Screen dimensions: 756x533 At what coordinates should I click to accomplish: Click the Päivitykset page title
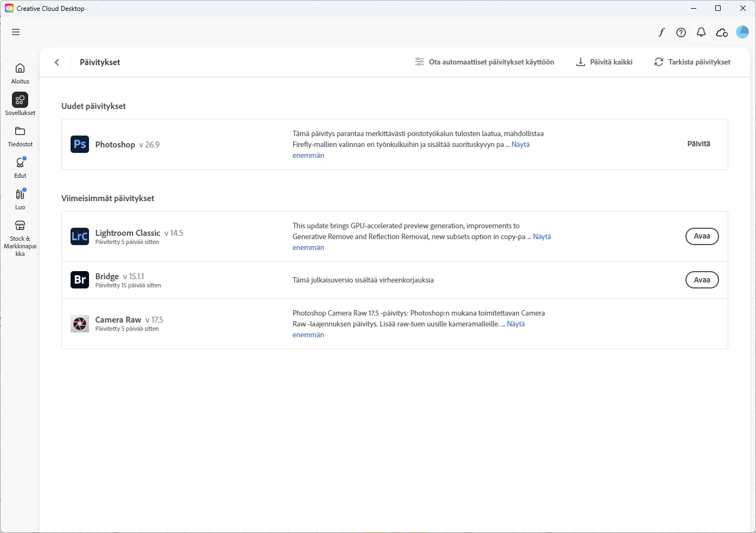click(100, 62)
